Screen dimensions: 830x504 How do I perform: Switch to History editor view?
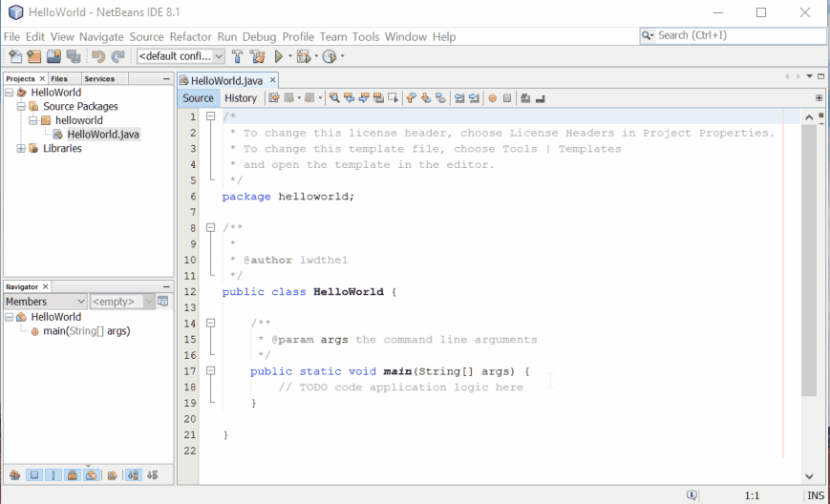click(241, 97)
